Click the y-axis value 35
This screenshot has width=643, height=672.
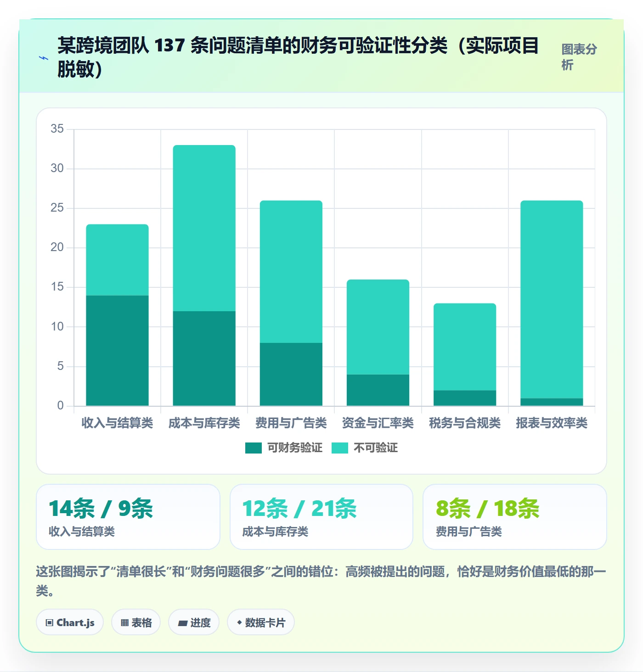point(57,129)
